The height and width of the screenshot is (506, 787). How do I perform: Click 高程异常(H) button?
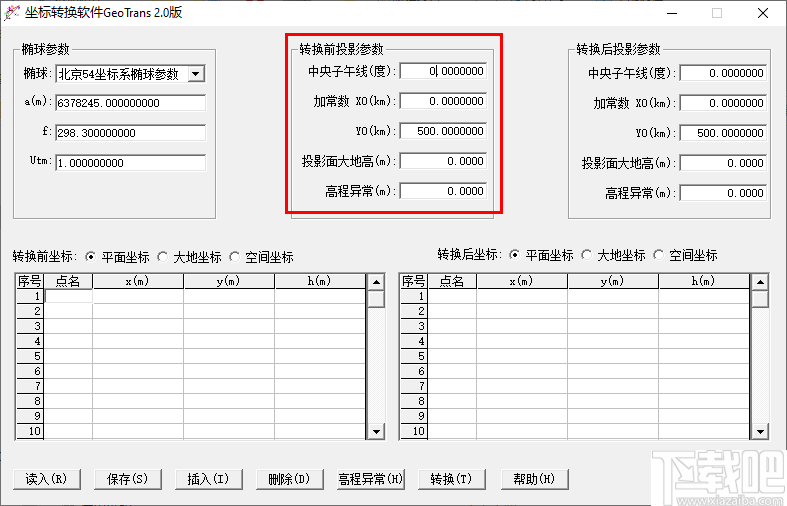click(370, 479)
